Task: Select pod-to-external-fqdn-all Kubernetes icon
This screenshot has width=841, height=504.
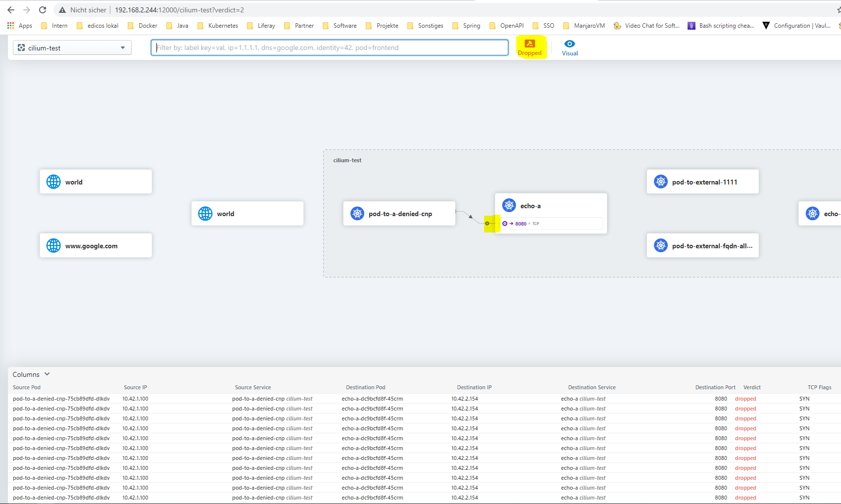Action: (x=661, y=245)
